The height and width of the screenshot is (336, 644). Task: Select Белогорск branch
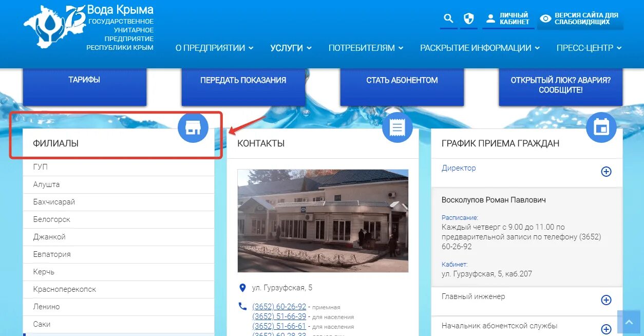[119, 219]
